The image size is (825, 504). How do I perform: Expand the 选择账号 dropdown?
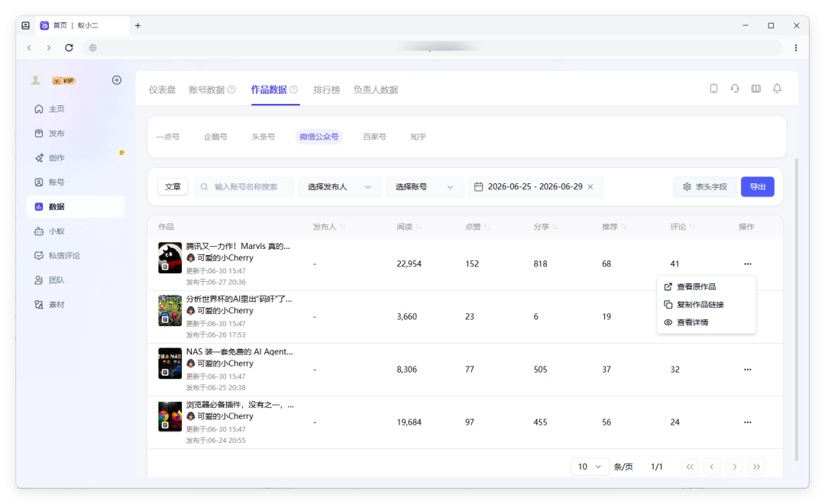pos(425,187)
